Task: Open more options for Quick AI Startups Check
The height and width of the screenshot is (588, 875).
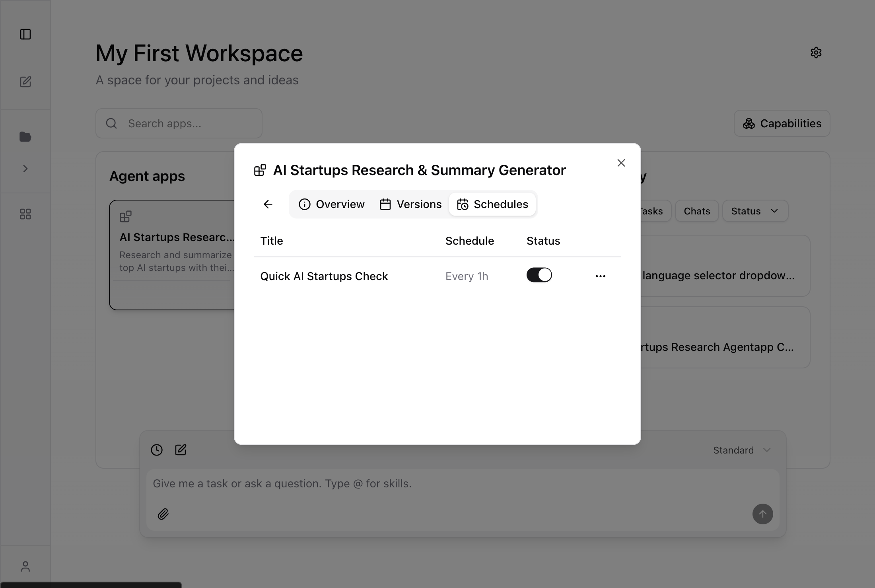Action: [x=600, y=276]
